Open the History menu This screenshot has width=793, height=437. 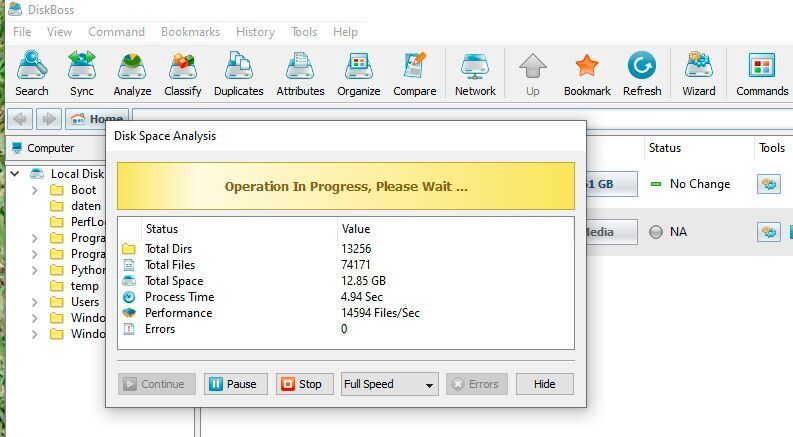(255, 32)
